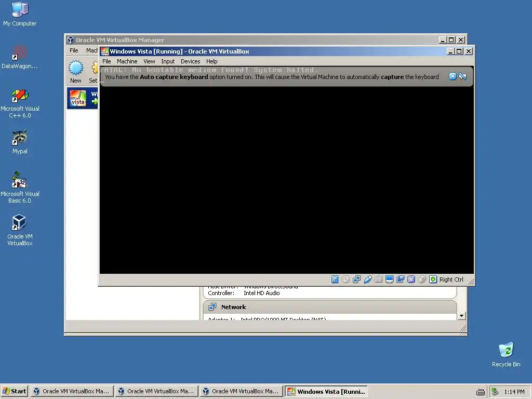Toggle the mouse integration indicator icon

point(422,279)
